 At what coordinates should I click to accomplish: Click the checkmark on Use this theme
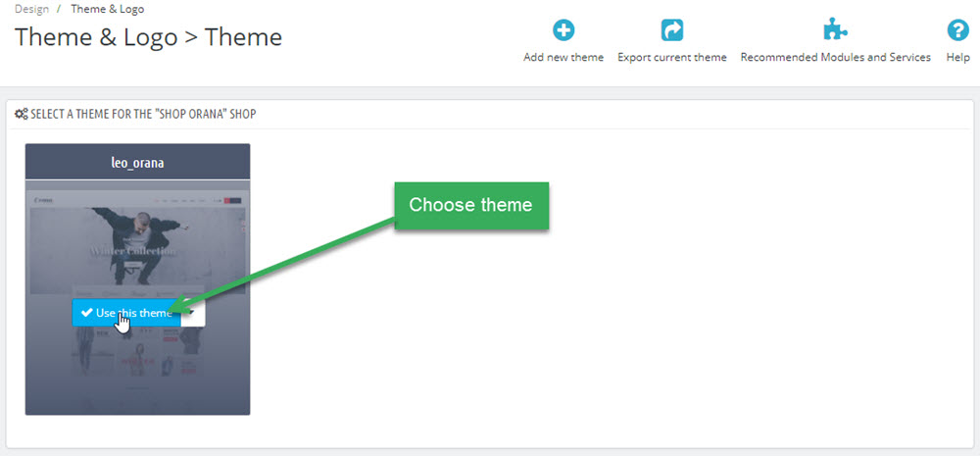pyautogui.click(x=87, y=313)
